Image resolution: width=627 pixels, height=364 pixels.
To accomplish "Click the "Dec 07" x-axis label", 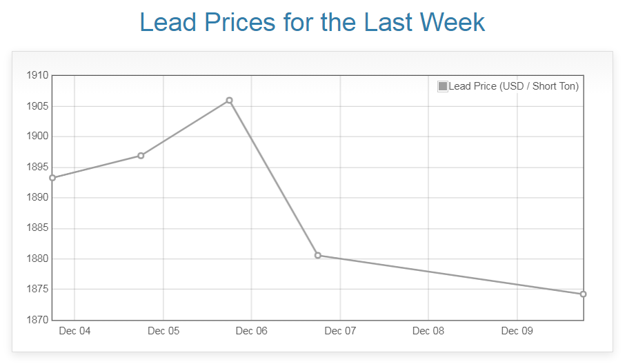I will tap(340, 331).
